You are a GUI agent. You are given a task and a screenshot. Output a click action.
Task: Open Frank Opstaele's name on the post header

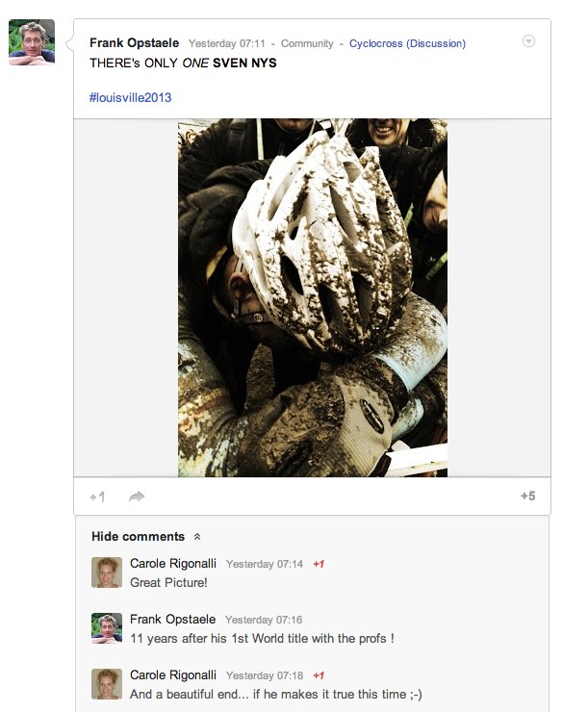point(135,43)
